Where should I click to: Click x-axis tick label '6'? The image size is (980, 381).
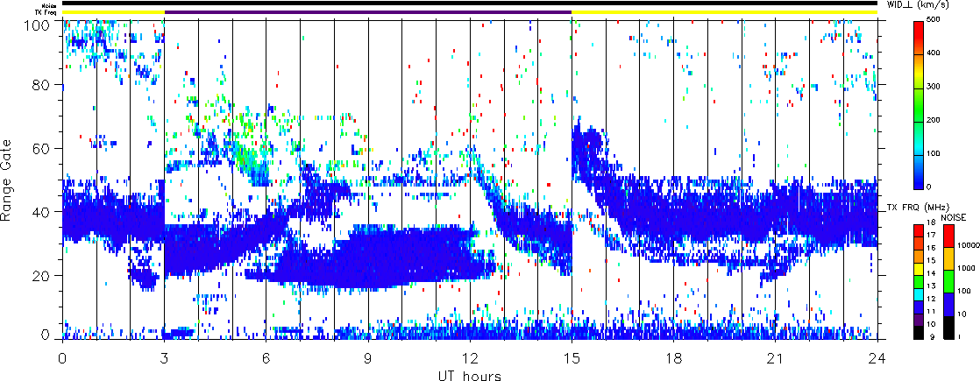click(x=266, y=357)
